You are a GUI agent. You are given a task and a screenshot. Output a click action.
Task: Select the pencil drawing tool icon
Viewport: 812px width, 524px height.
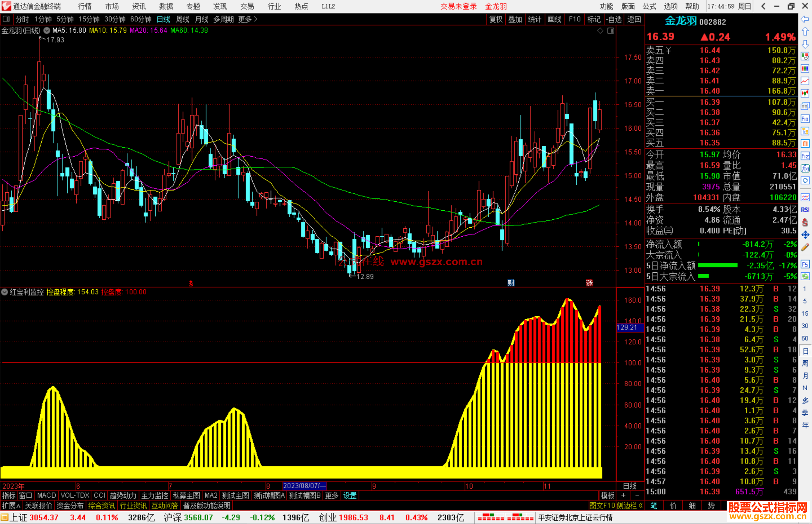805,247
